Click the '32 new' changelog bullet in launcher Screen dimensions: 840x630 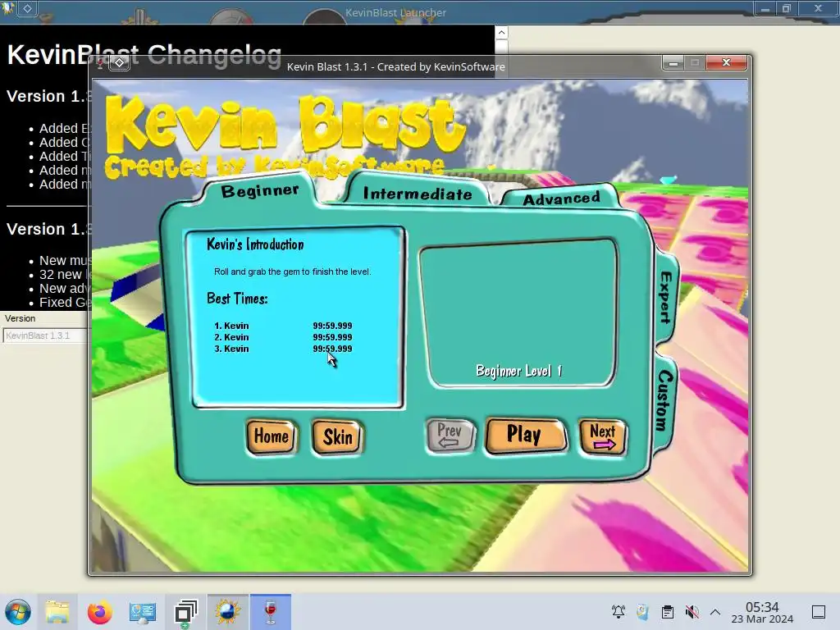click(x=60, y=274)
